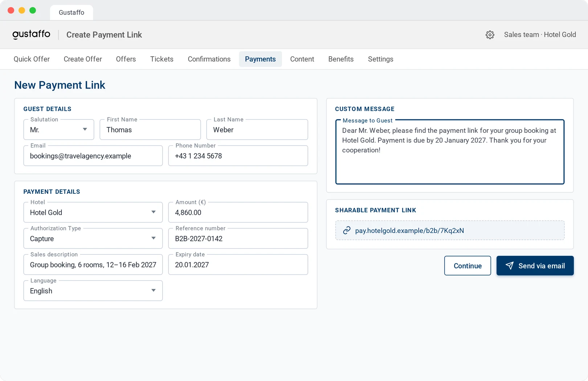This screenshot has height=381, width=588.
Task: Go to the Create Offer tab
Action: tap(83, 59)
